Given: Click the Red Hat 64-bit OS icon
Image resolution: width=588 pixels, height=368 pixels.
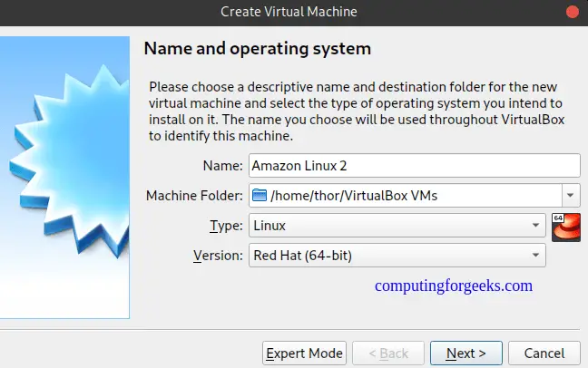Looking at the screenshot, I should click(x=566, y=228).
